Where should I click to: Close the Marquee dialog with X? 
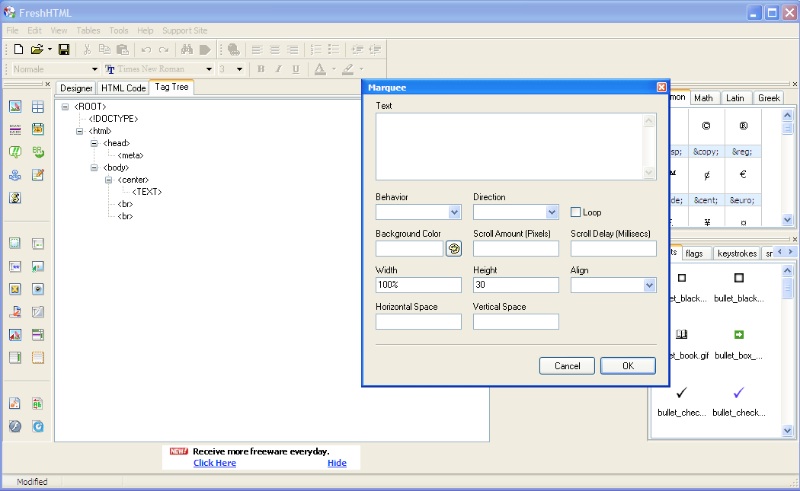[x=661, y=88]
